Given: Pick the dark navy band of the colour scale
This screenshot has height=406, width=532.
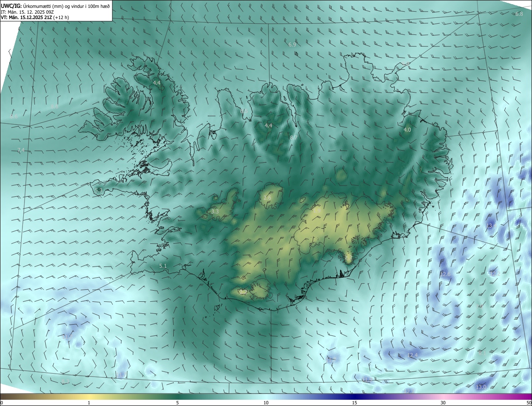Looking at the screenshot, I should [x=355, y=396].
